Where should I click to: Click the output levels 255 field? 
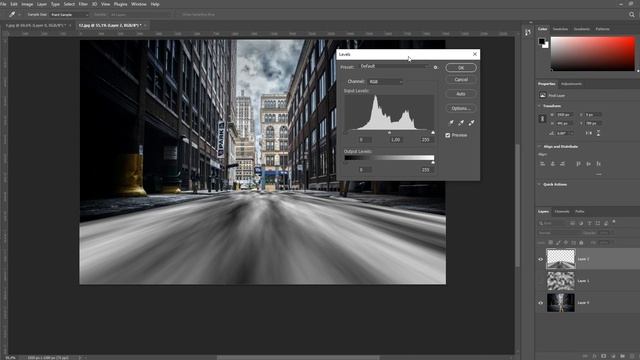click(x=426, y=169)
